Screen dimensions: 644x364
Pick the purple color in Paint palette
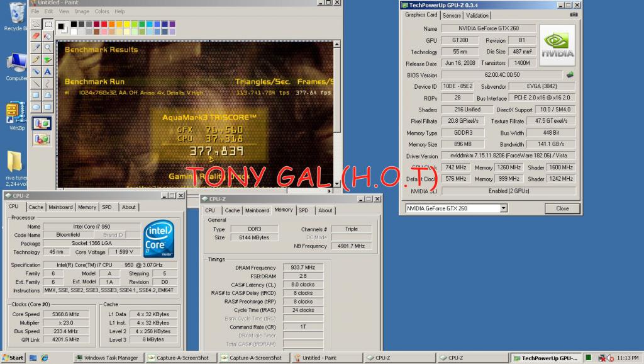(x=172, y=25)
